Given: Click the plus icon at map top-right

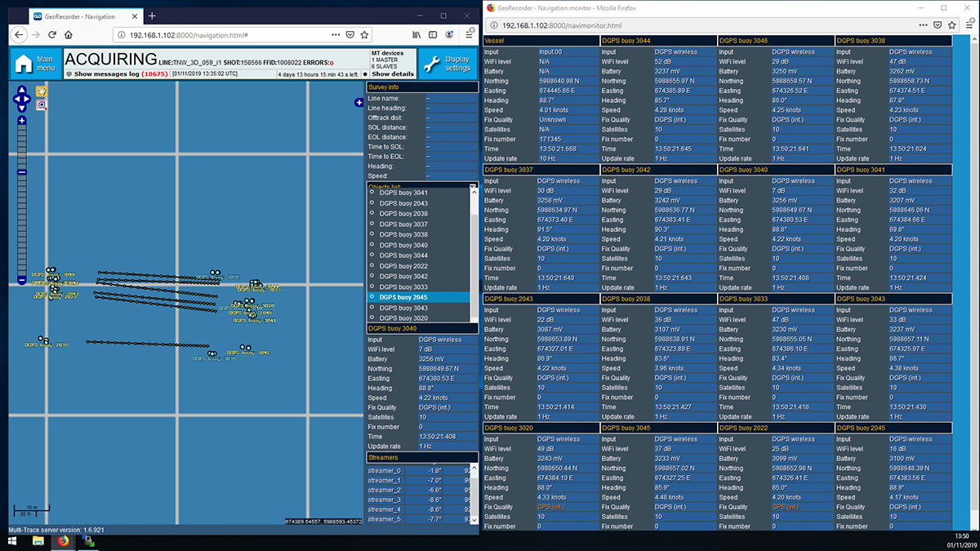Looking at the screenshot, I should 359,102.
